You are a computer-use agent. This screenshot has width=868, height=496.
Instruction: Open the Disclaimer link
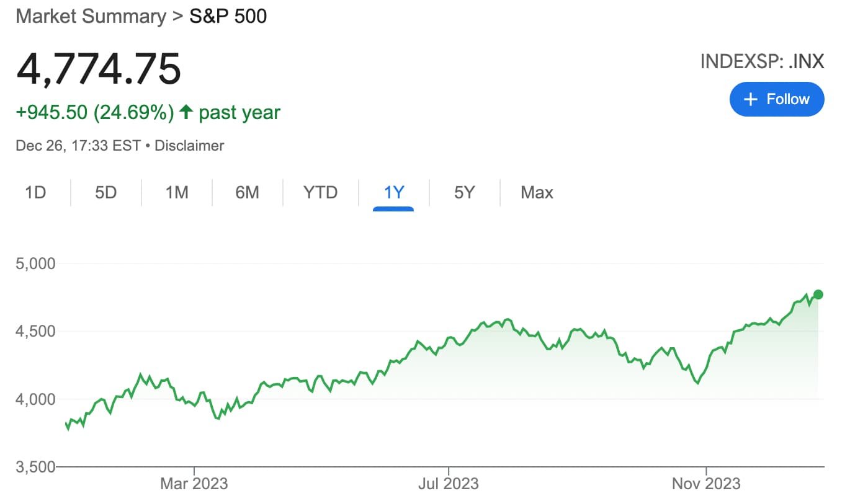point(189,146)
